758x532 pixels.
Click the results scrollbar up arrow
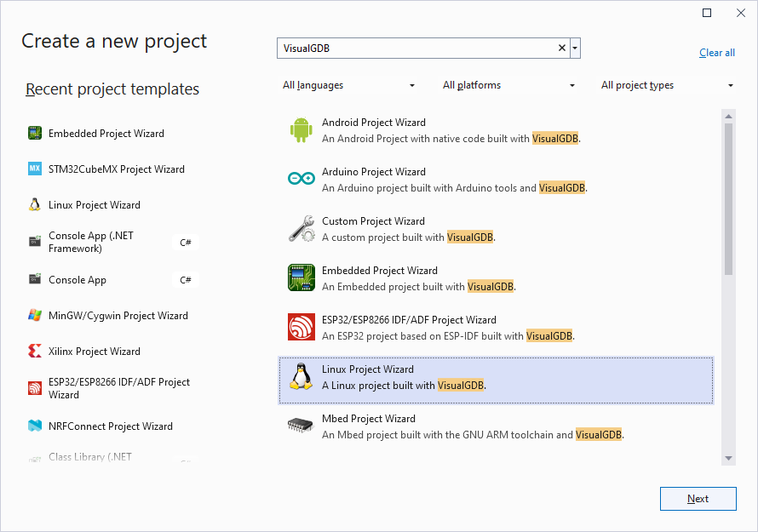[x=728, y=117]
